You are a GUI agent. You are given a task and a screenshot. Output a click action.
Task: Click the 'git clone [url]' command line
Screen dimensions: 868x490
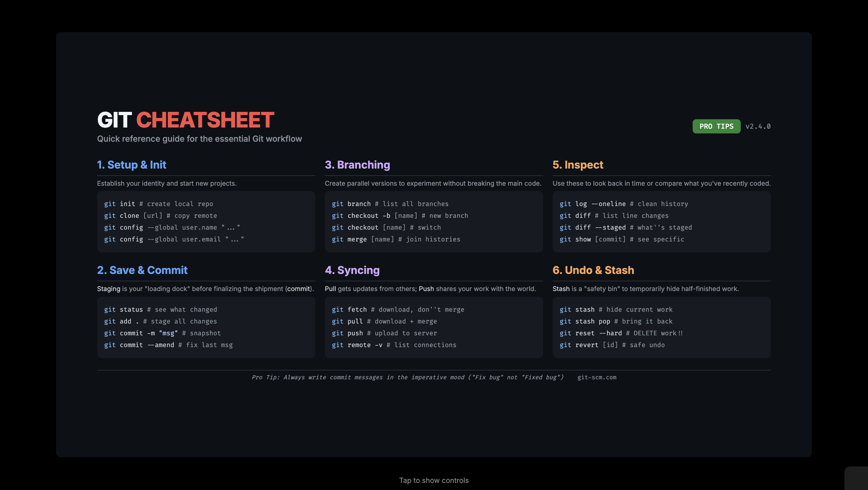[160, 216]
